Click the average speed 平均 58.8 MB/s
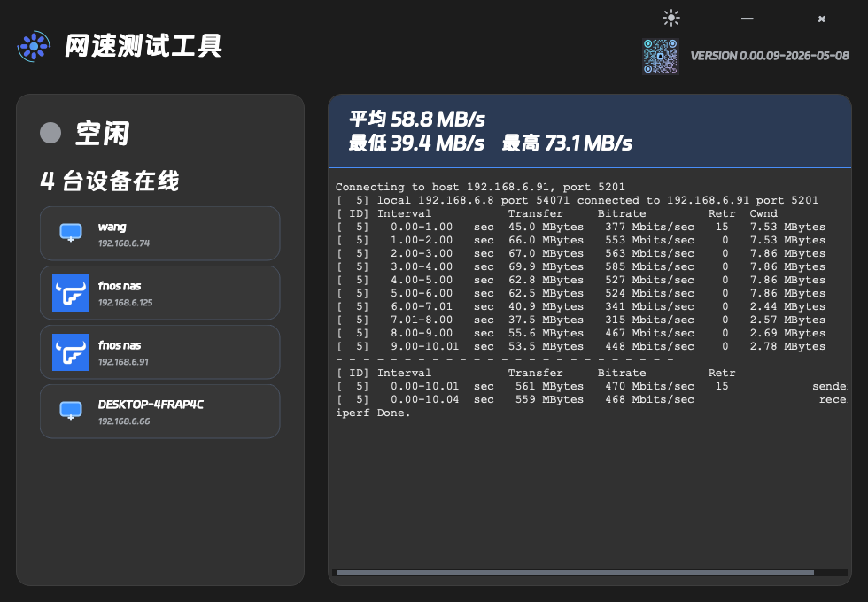 [417, 119]
